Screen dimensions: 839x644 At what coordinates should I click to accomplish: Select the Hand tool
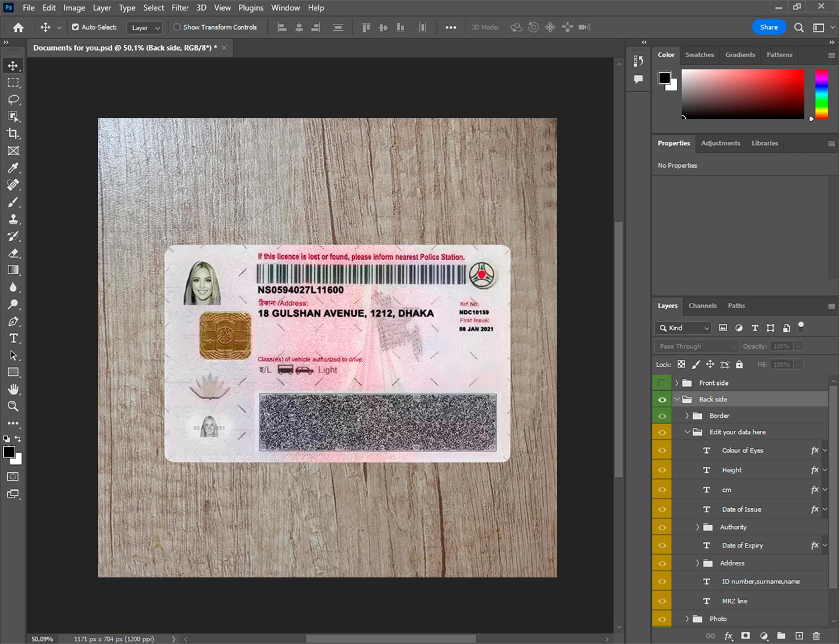[x=13, y=389]
